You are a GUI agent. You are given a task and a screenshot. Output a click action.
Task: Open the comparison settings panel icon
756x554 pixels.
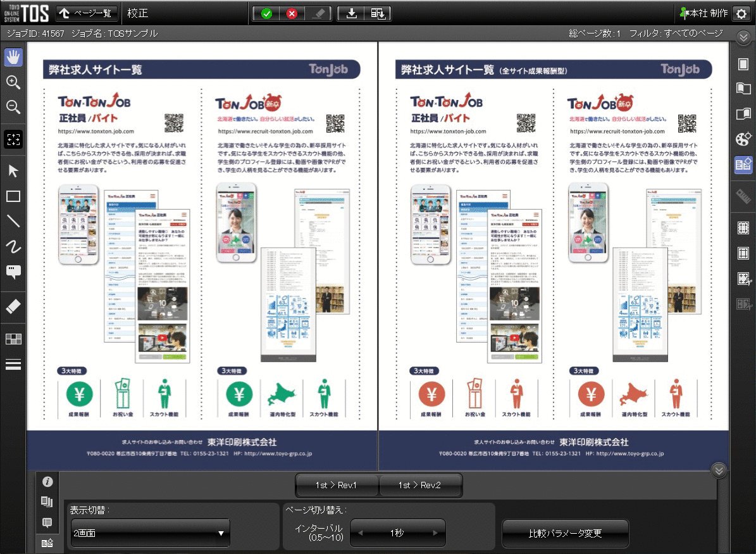(47, 543)
